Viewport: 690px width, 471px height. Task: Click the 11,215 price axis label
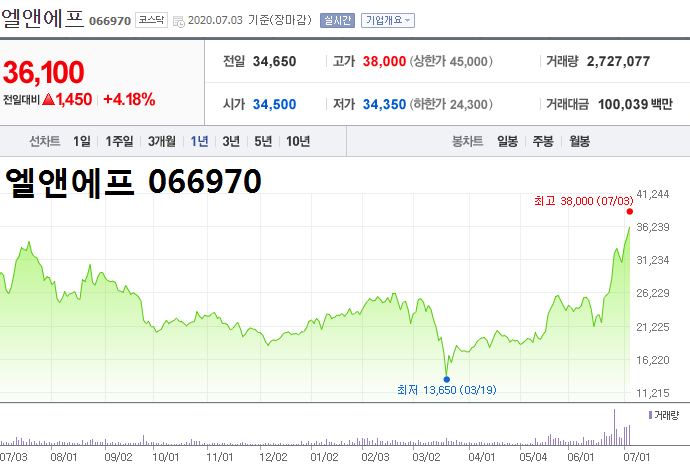coord(653,393)
